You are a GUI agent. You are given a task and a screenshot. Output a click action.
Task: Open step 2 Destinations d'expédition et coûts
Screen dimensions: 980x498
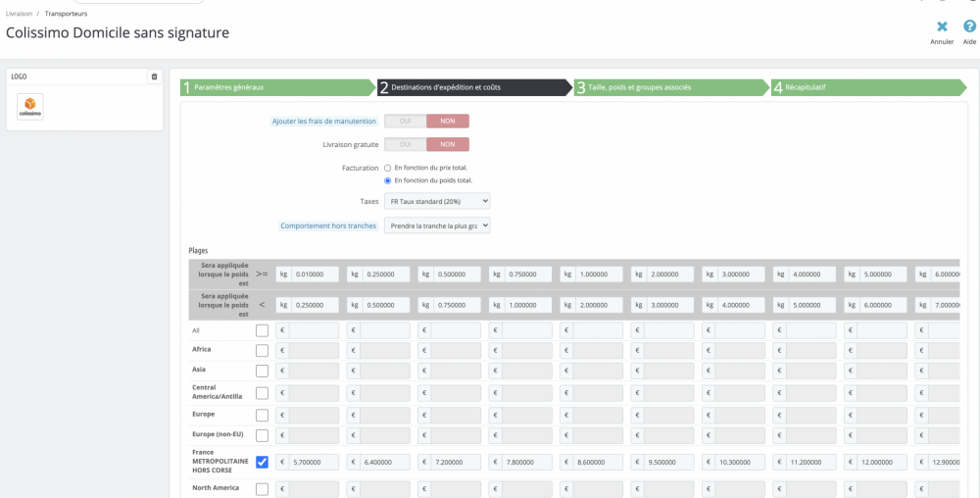[475, 87]
